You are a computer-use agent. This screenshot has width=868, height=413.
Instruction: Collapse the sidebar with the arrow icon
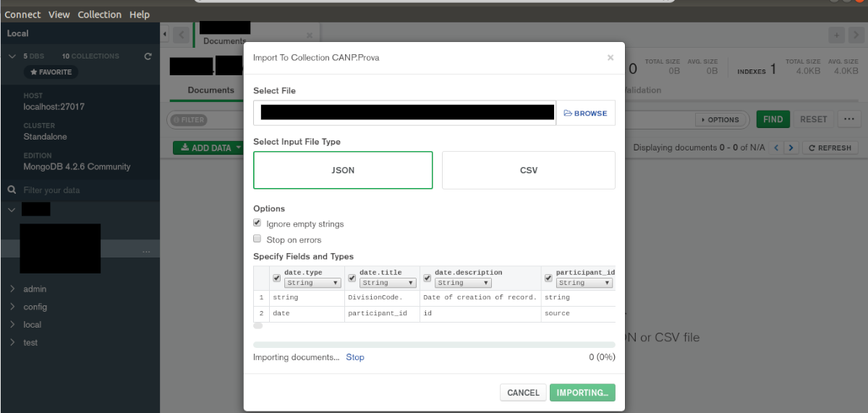pyautogui.click(x=164, y=34)
